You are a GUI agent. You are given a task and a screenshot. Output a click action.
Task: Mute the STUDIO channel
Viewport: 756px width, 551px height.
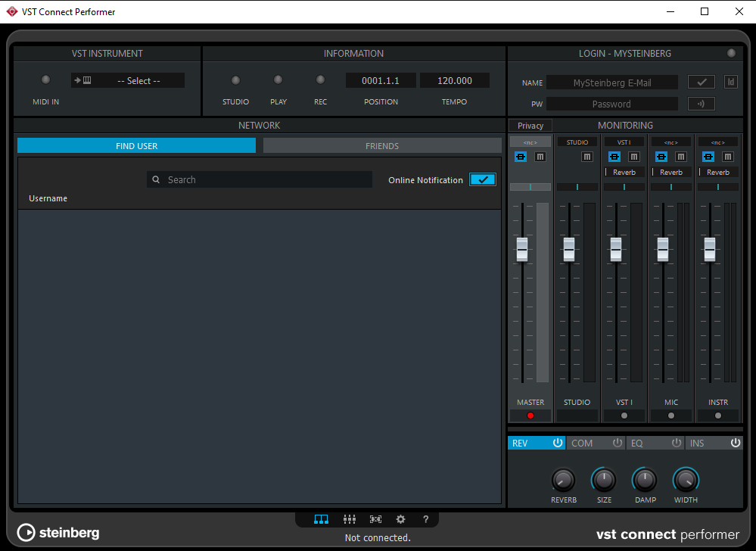pyautogui.click(x=586, y=157)
